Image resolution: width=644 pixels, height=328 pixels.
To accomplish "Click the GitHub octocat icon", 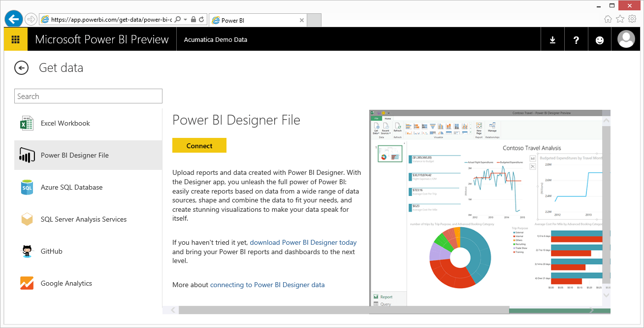I will (27, 251).
